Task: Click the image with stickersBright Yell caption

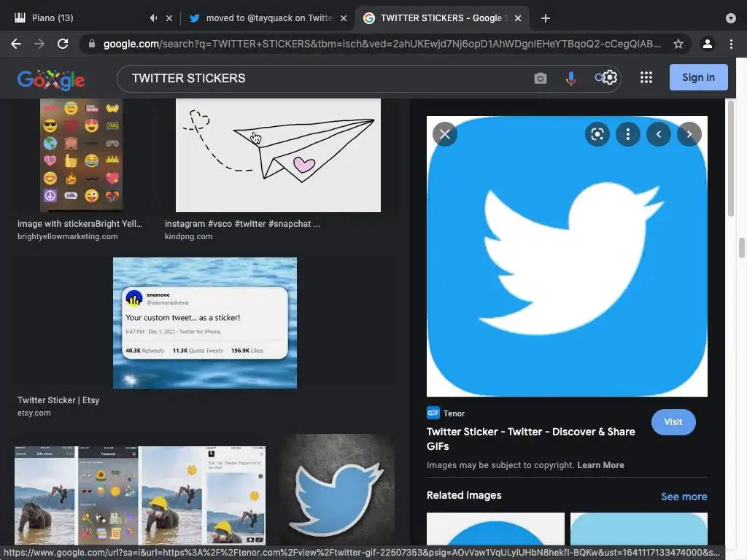Action: coord(80,223)
